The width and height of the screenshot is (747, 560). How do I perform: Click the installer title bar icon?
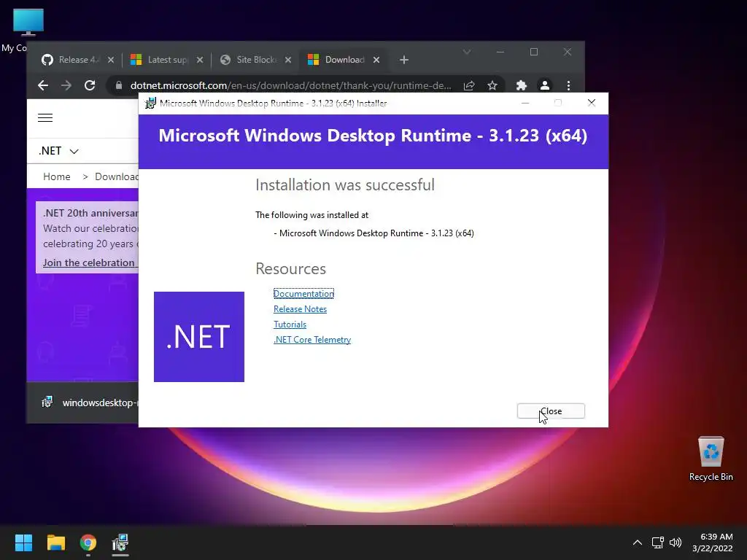coord(150,104)
